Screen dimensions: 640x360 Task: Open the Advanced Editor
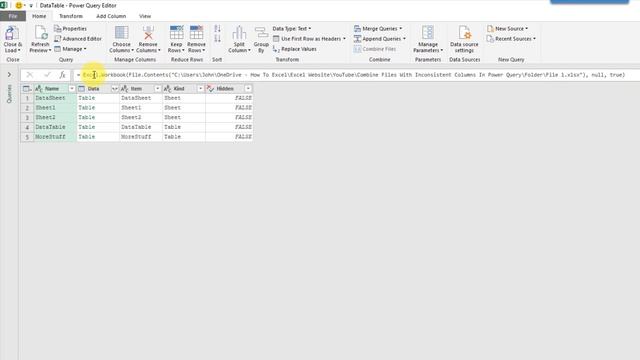[x=78, y=39]
